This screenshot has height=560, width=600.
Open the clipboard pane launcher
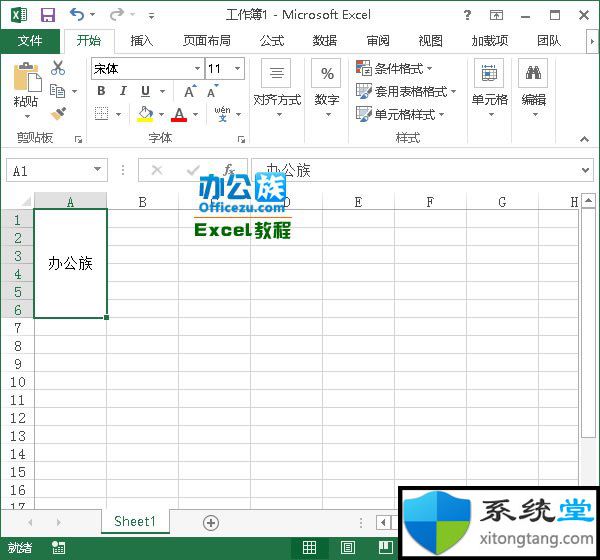[x=78, y=140]
